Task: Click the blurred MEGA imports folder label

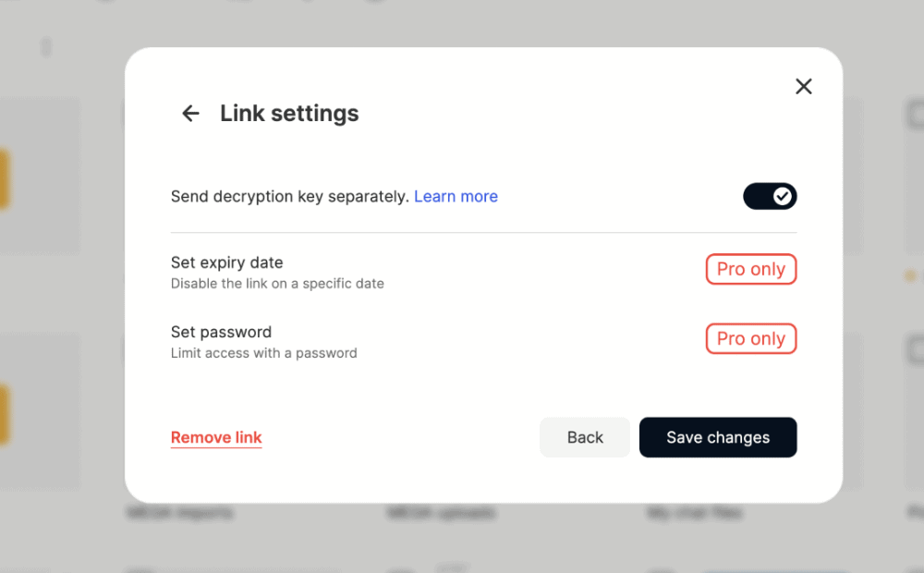Action: click(x=180, y=512)
